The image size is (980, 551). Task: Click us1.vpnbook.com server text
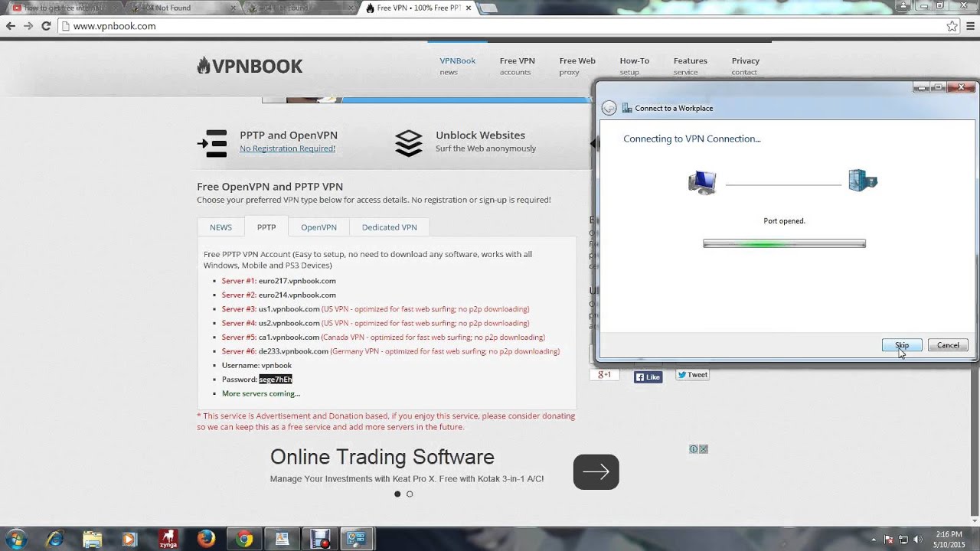(x=289, y=309)
